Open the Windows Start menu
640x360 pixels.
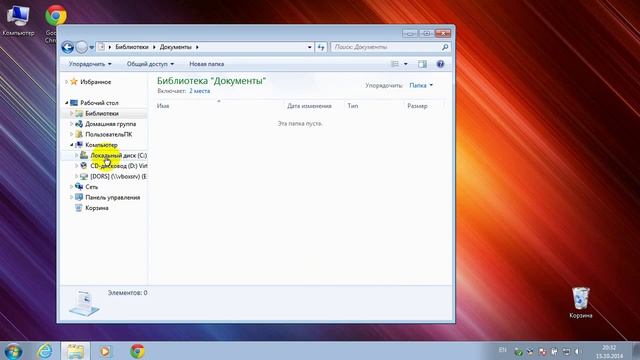click(13, 351)
